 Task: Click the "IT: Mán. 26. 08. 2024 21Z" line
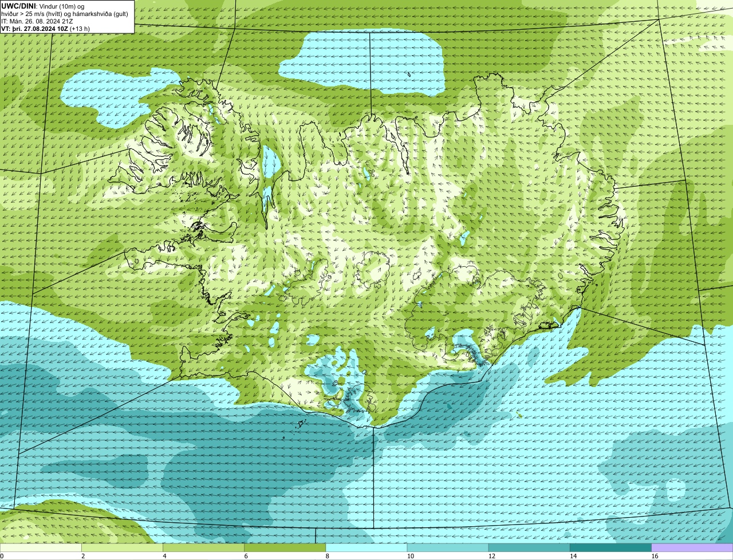(37, 21)
